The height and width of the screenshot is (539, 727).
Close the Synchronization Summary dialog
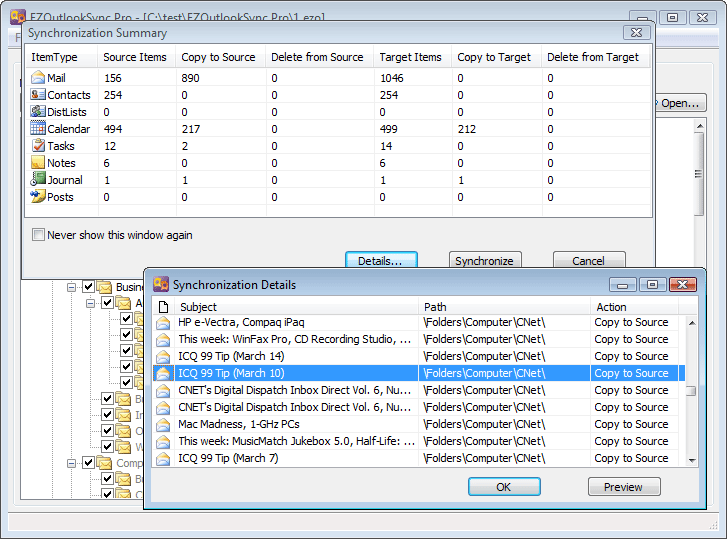(637, 32)
